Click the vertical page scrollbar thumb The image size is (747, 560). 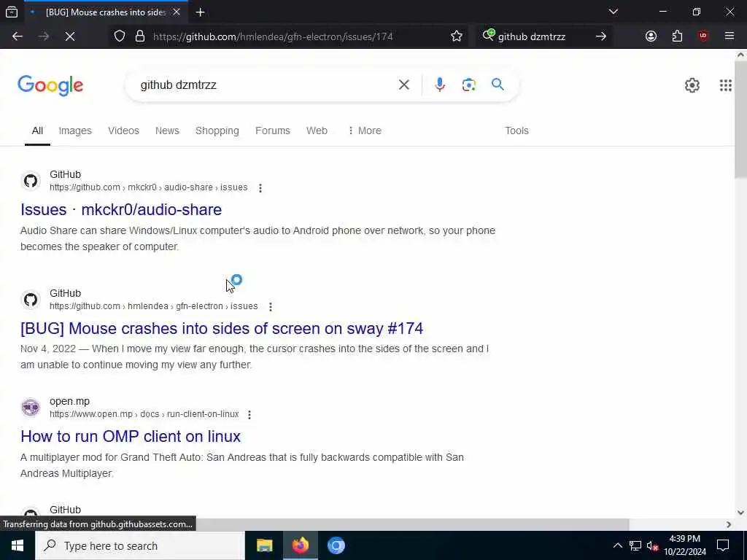click(740, 119)
